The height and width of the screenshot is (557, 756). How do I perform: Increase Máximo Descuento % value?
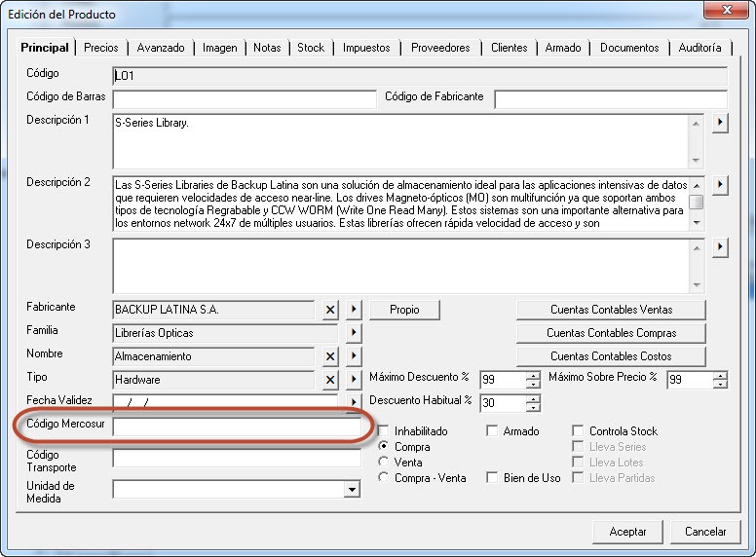533,376
